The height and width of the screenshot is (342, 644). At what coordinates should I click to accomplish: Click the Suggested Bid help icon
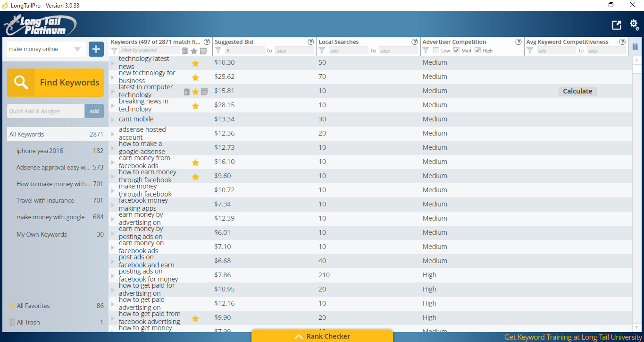tap(310, 42)
